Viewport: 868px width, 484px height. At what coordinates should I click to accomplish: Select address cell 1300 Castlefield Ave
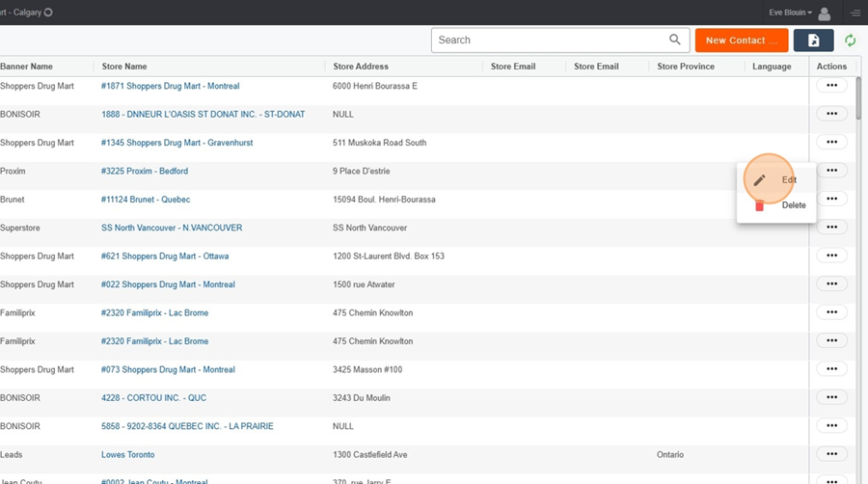(369, 455)
